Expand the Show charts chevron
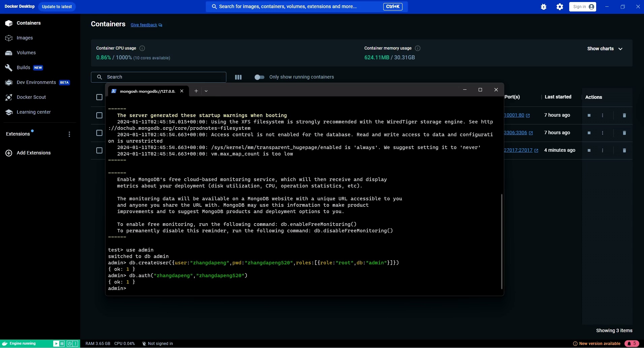Viewport: 644px width, 348px height. coord(620,49)
